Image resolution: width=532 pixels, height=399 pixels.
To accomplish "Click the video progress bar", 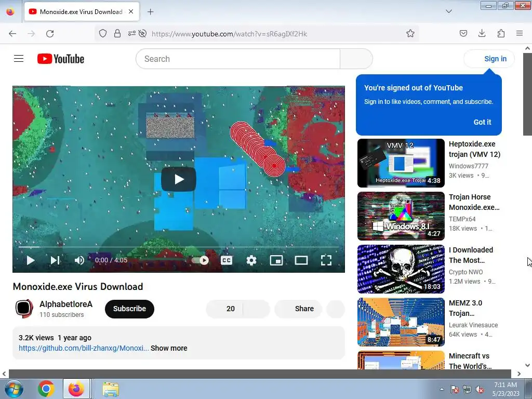I will click(x=179, y=247).
